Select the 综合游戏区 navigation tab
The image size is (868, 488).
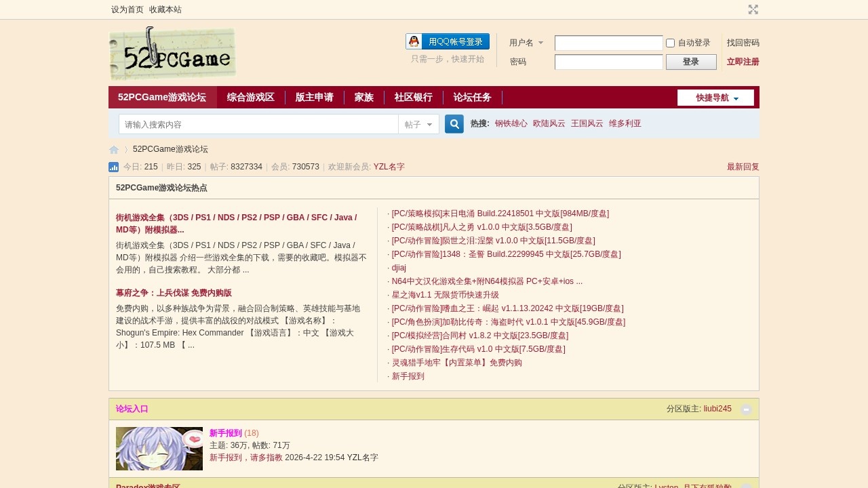pyautogui.click(x=251, y=98)
